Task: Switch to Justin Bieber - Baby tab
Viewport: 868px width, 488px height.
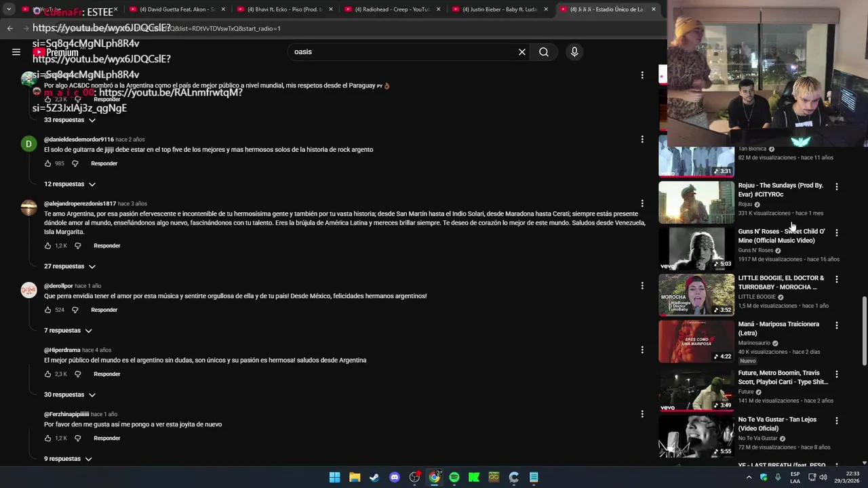Action: tap(500, 9)
